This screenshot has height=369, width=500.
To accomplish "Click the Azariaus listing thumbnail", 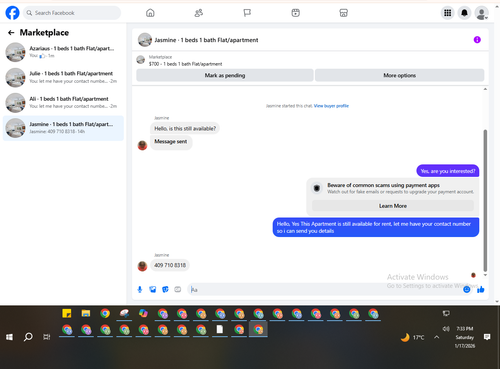I will 15,52.
